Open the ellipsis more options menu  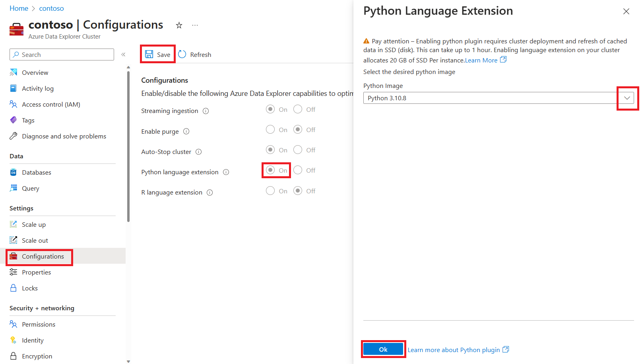(x=195, y=25)
